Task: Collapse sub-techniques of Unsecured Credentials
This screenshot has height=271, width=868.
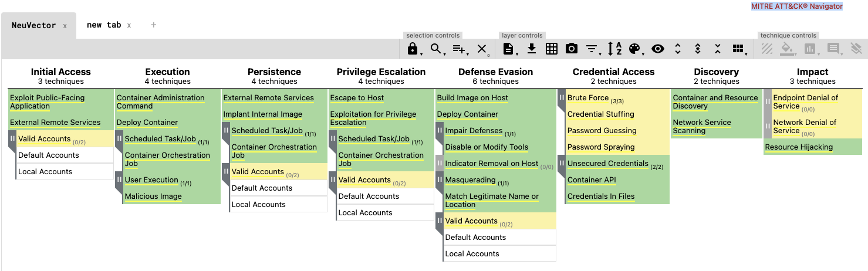Action: coord(562,164)
